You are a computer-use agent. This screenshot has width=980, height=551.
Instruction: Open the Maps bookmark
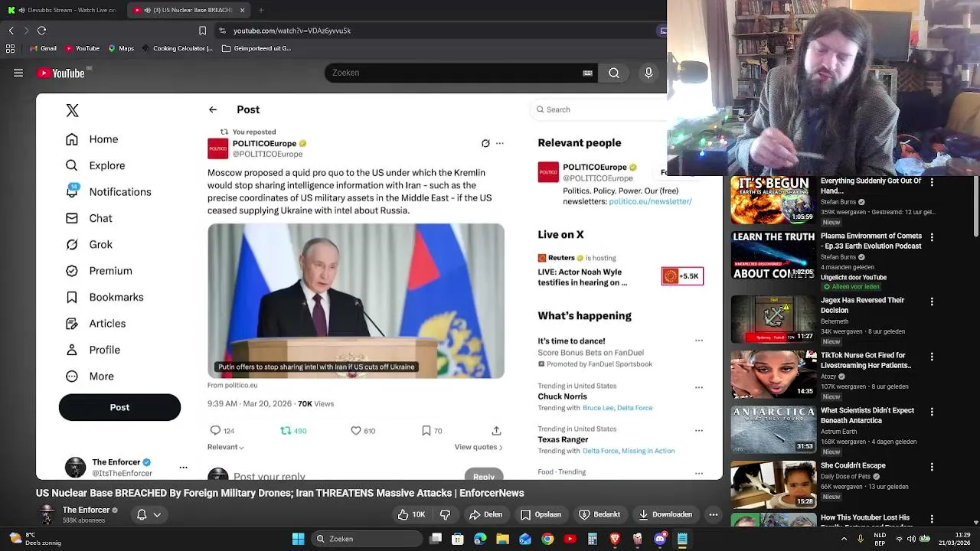click(121, 48)
